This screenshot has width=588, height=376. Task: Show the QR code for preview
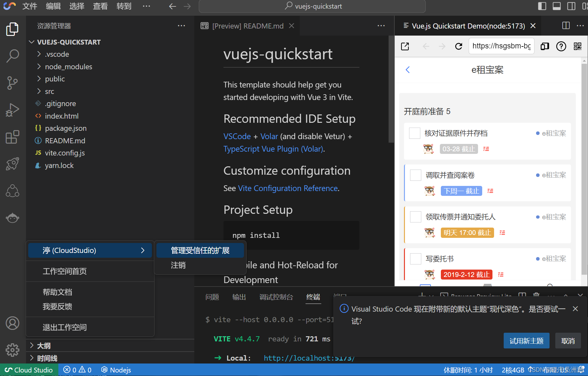click(577, 46)
